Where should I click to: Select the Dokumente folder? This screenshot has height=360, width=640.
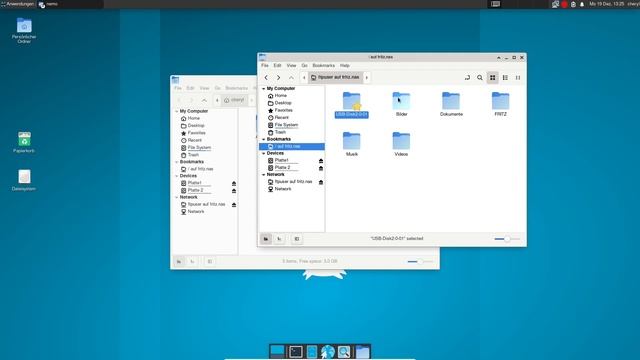(x=451, y=104)
